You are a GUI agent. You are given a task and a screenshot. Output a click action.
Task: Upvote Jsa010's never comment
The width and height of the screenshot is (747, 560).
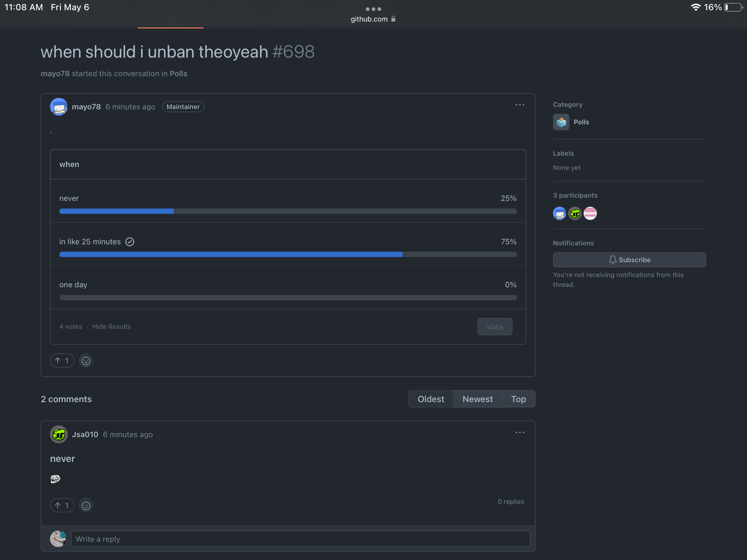coord(62,505)
